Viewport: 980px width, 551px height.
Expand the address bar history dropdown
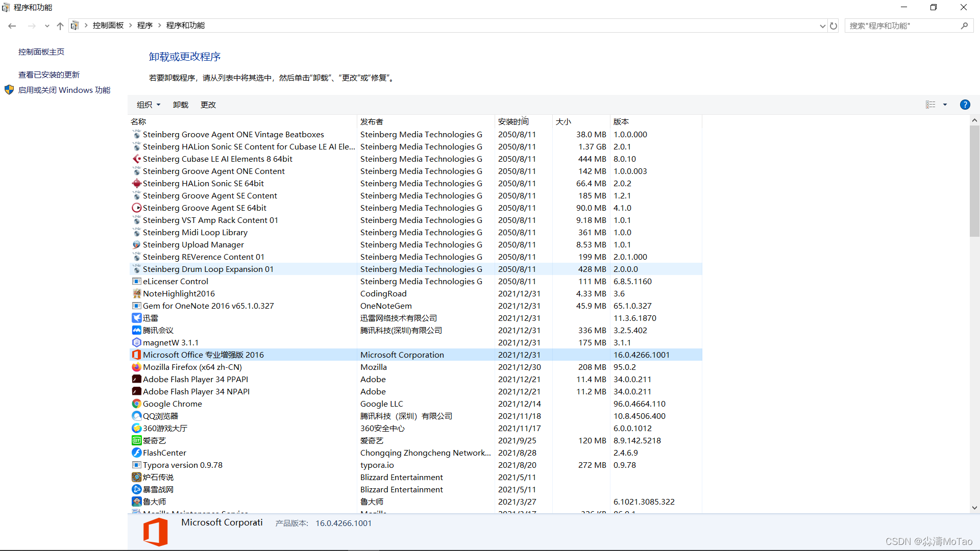click(822, 26)
